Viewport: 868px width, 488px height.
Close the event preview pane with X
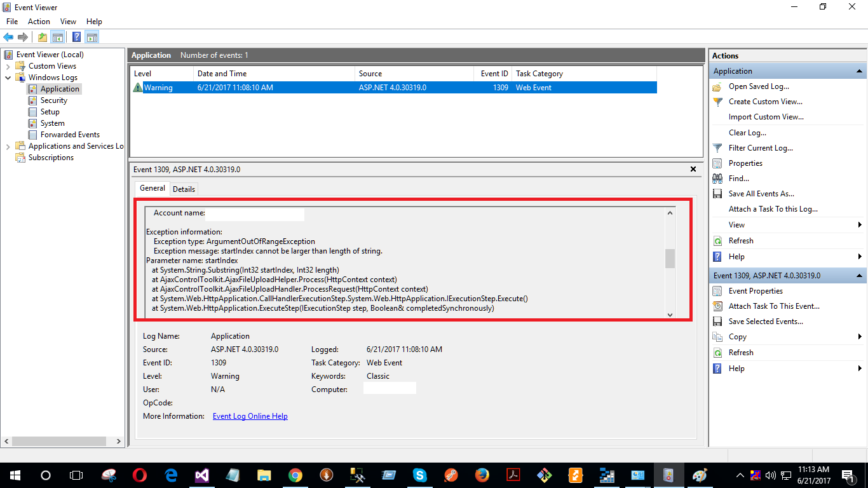click(693, 170)
